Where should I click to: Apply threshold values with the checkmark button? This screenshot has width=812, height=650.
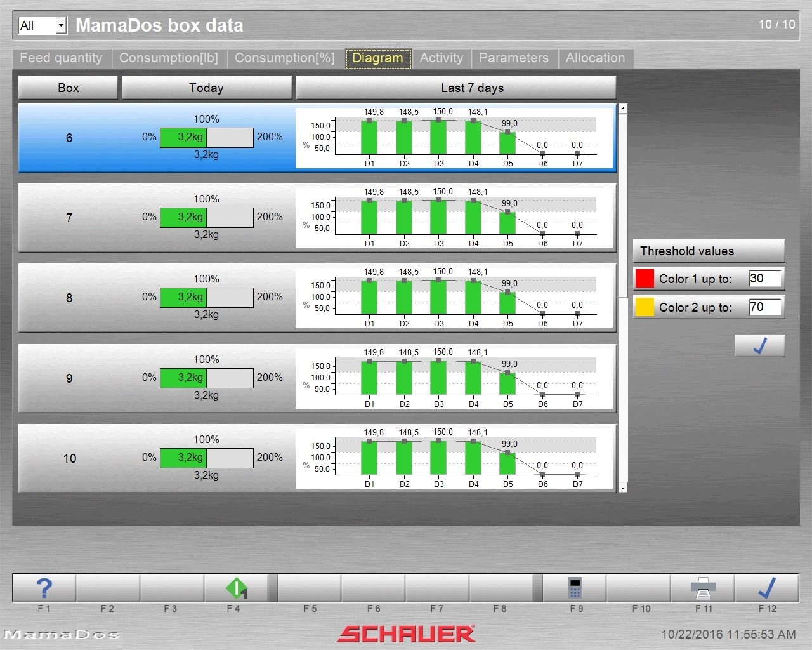pyautogui.click(x=759, y=346)
